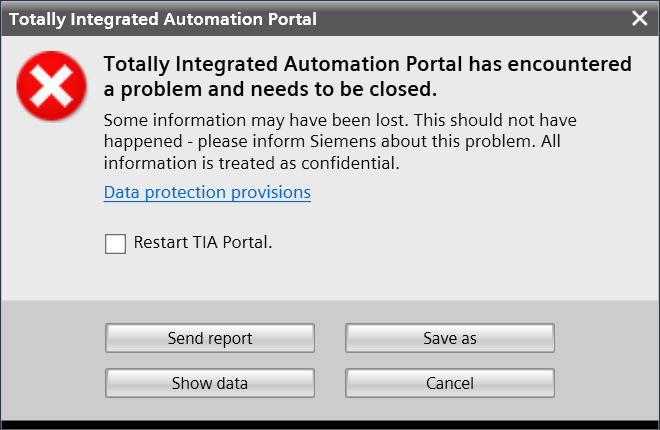Screen dimensions: 660x430
Task: Click the word 'report' on the Send button
Action: [x=230, y=338]
